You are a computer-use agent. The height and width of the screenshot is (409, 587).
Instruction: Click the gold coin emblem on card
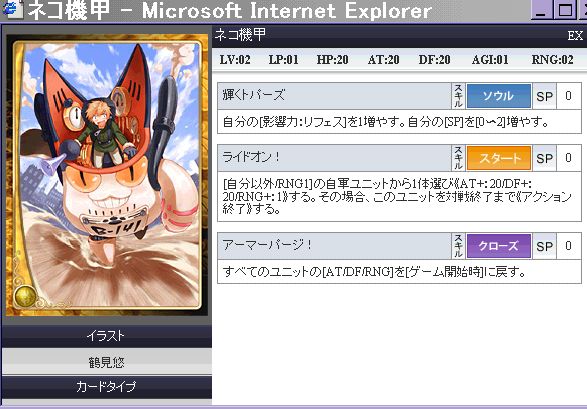click(x=25, y=297)
